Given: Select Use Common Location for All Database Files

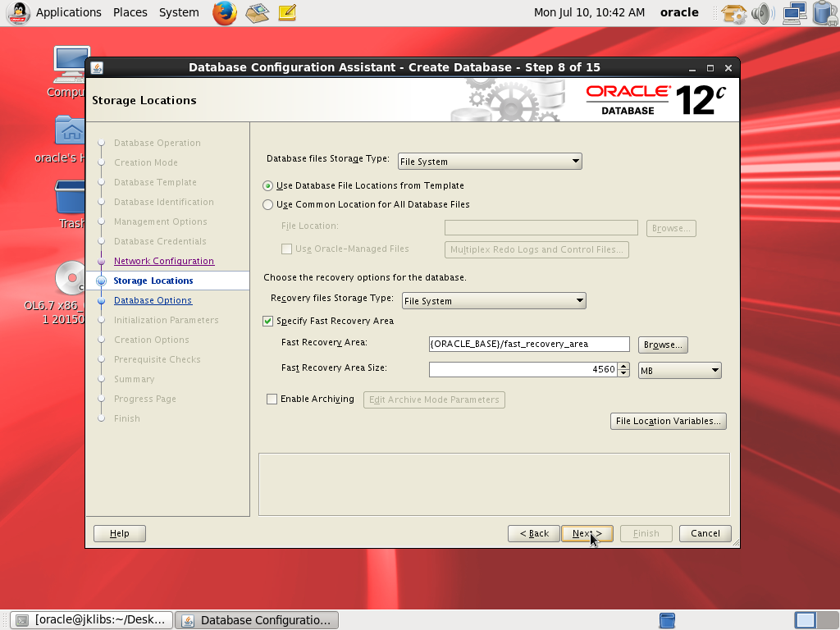Looking at the screenshot, I should pos(268,205).
